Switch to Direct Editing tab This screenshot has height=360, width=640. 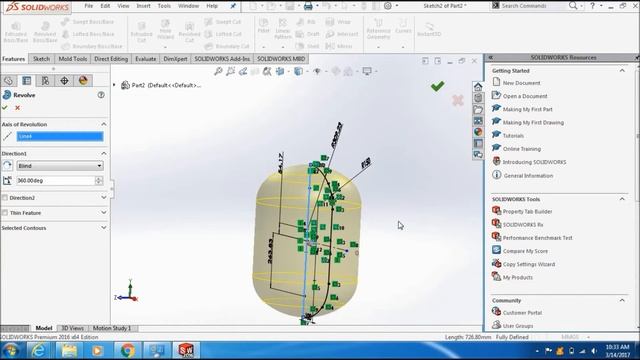point(111,59)
